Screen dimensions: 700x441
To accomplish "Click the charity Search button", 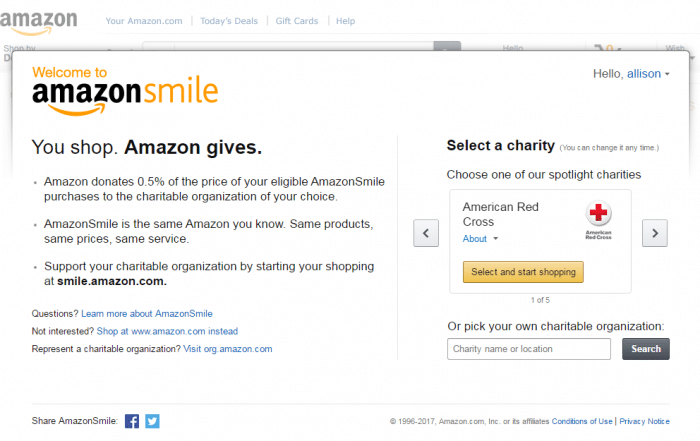I will (646, 349).
